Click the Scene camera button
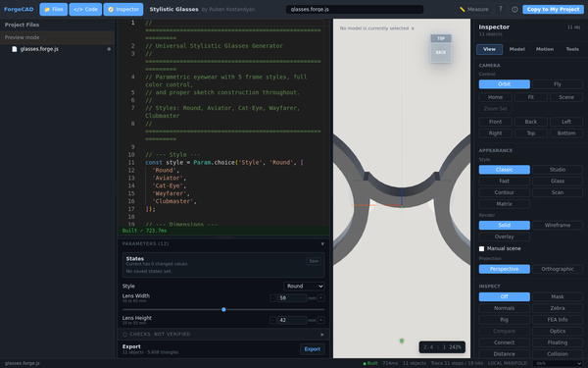Viewport: 588px width, 368px height. pos(566,97)
